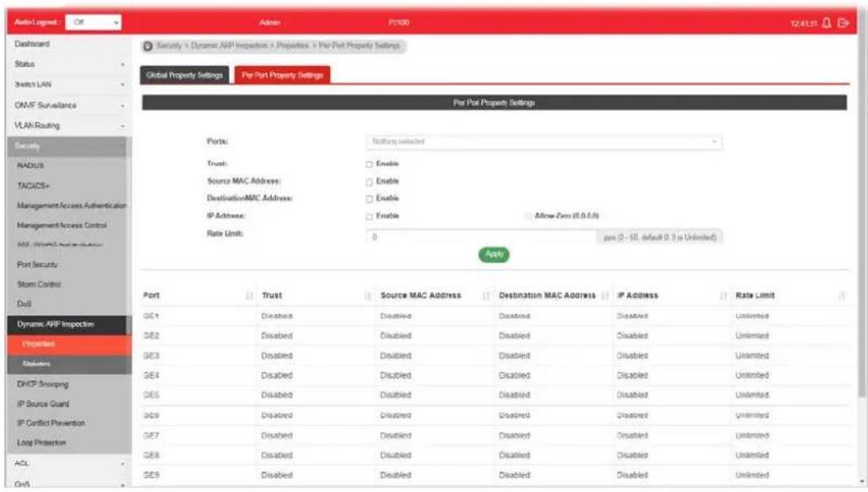Select the GE5 port row
This screenshot has height=492, width=868.
pos(496,396)
